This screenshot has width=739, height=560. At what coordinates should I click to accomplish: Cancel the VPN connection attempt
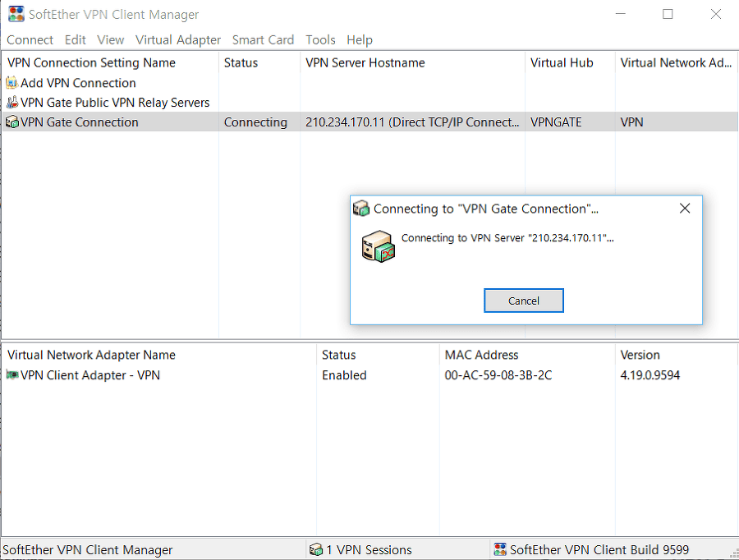pos(524,301)
